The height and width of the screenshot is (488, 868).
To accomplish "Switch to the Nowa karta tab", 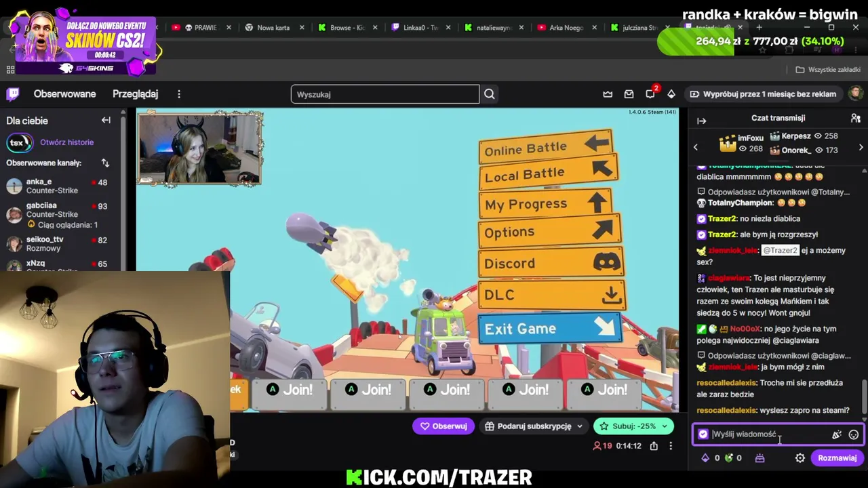I will point(273,28).
